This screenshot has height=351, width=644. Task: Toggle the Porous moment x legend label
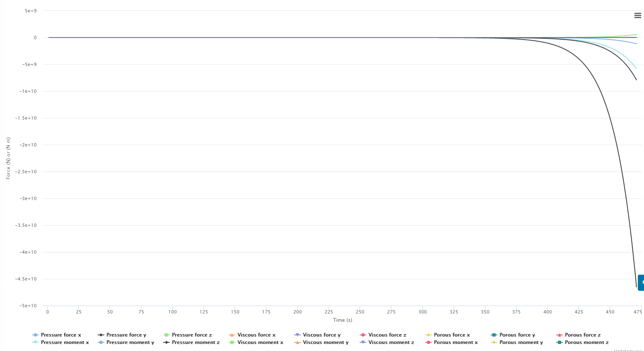(x=456, y=342)
